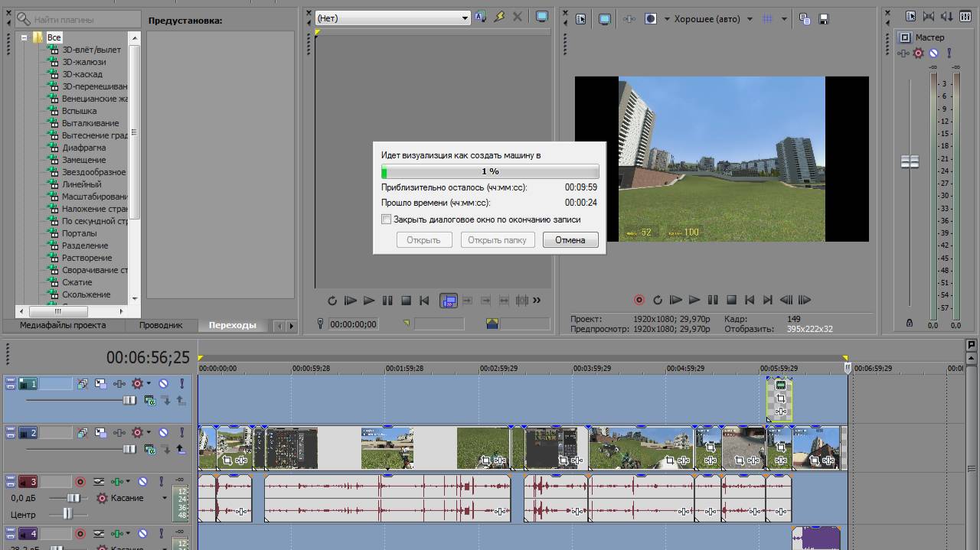Viewport: 980px width, 550px height.
Task: Click the Мастер bus FX gear icon
Action: coord(918,53)
